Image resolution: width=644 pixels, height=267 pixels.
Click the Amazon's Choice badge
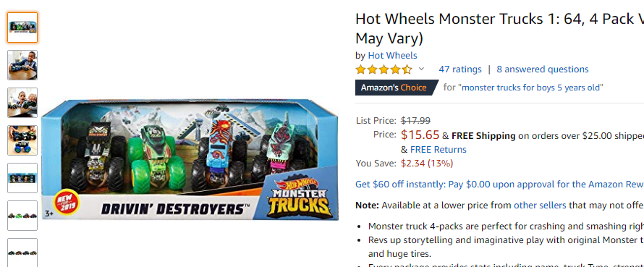click(394, 88)
